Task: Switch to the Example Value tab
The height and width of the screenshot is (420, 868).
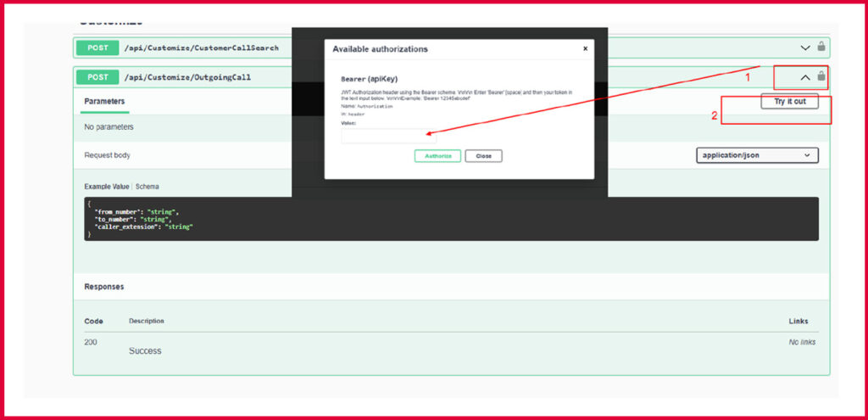Action: point(107,186)
